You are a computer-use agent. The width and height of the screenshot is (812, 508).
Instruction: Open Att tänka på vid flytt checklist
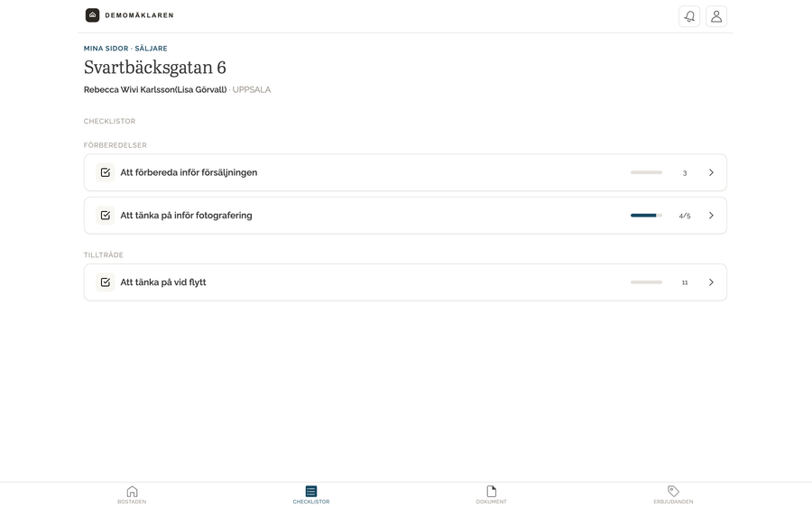click(405, 282)
